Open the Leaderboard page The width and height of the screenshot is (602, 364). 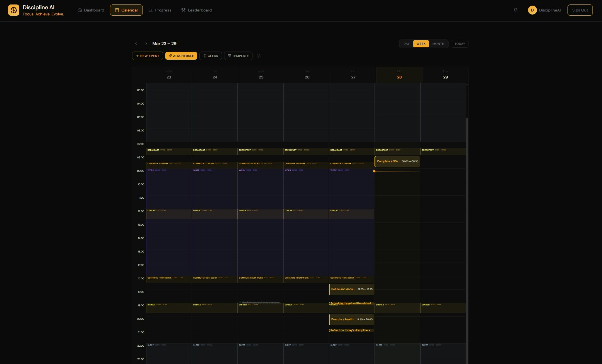click(196, 10)
